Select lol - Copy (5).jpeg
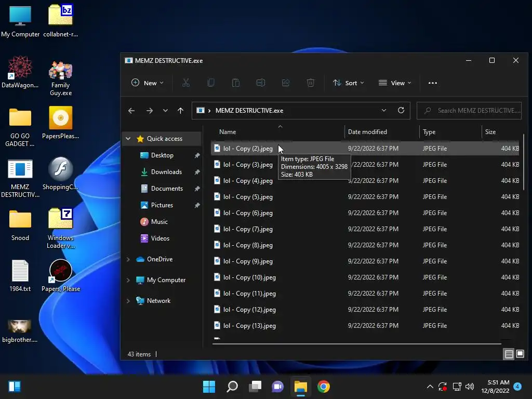The image size is (532, 399). (365, 197)
